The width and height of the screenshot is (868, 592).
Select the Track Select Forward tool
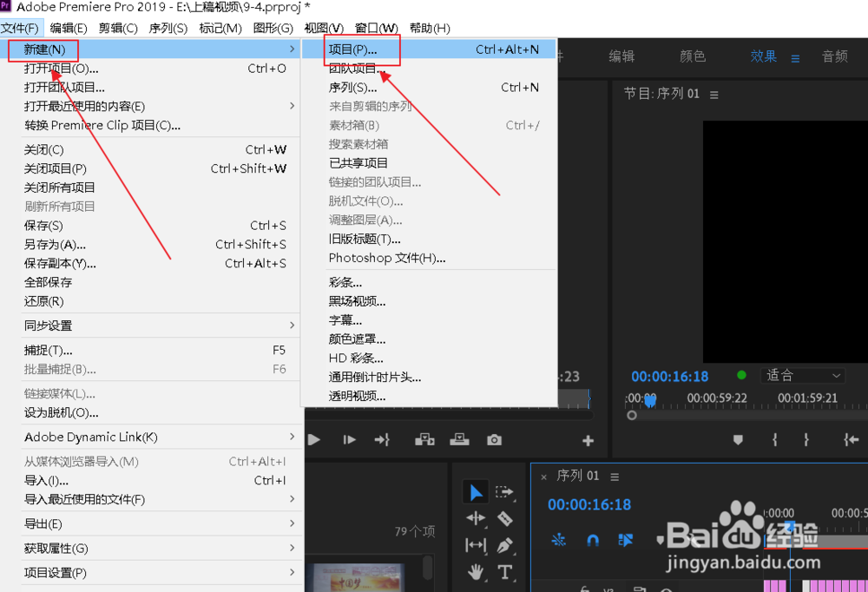click(x=504, y=492)
